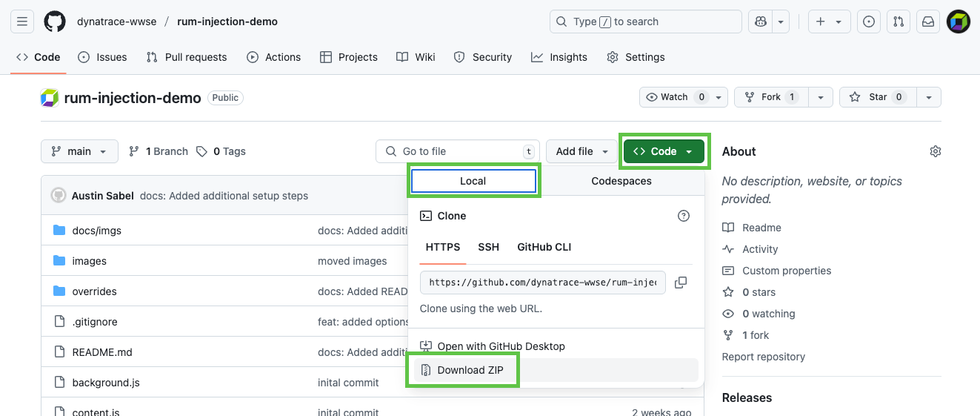This screenshot has width=980, height=416.
Task: Open the main branch selector
Action: point(79,151)
